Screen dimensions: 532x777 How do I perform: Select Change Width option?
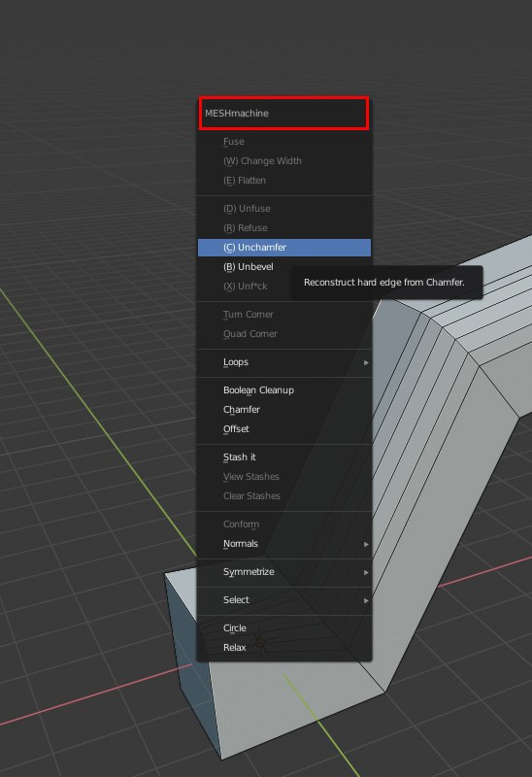pos(284,161)
